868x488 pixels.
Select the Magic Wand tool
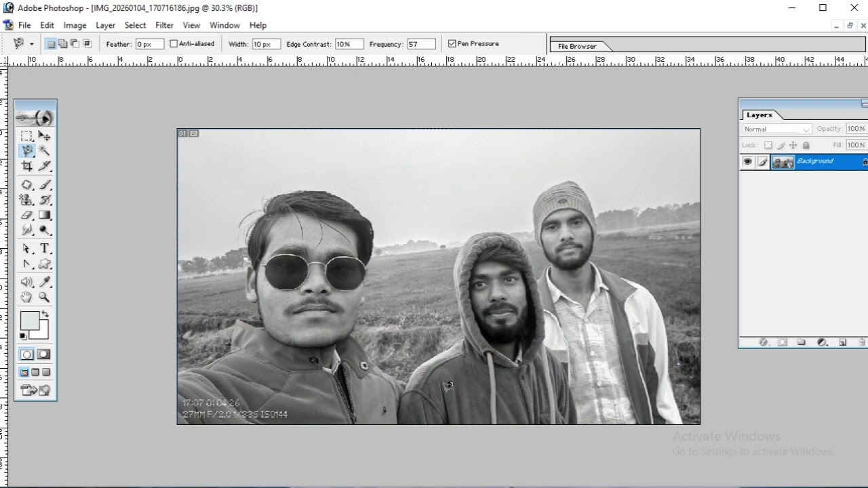[x=44, y=150]
